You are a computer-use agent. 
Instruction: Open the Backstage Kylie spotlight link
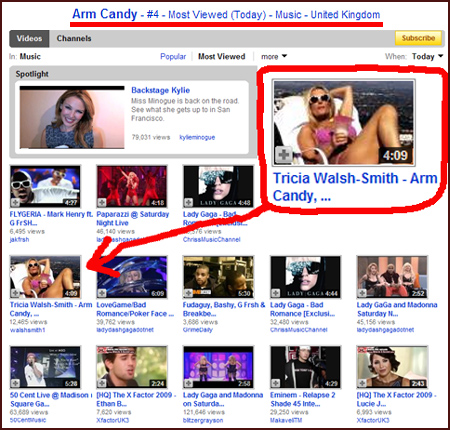160,90
